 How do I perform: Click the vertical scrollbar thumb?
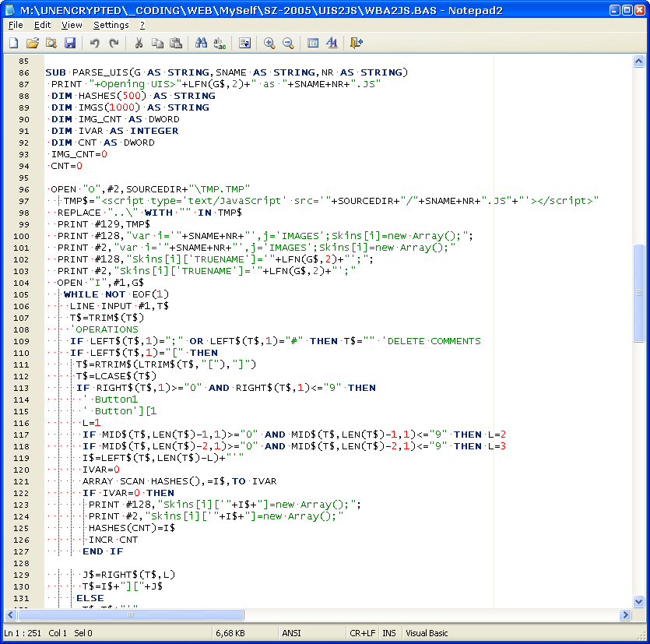(x=638, y=293)
